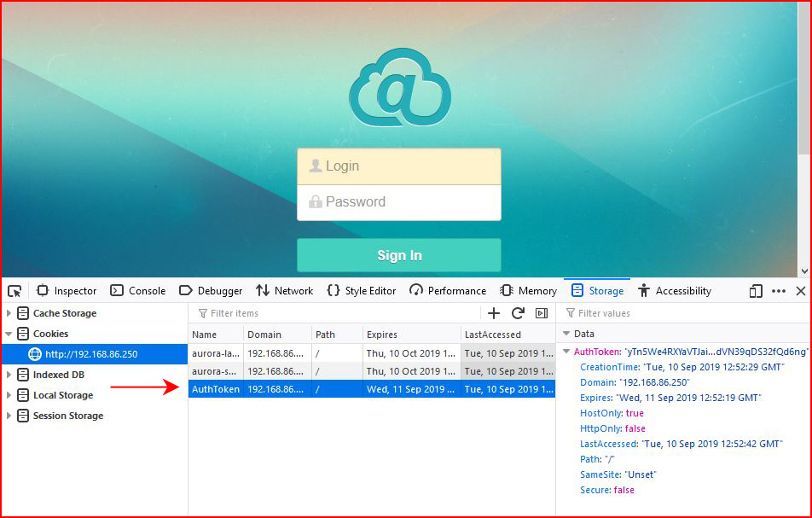Click the cloud @ logo
The width and height of the screenshot is (812, 518).
click(400, 88)
